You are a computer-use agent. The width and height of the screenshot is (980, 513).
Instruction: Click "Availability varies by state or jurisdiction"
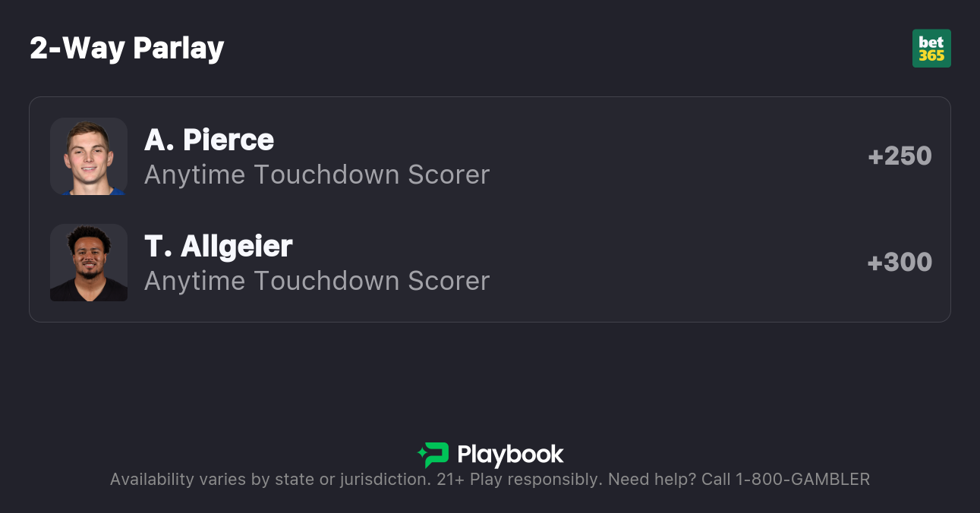[x=269, y=480]
